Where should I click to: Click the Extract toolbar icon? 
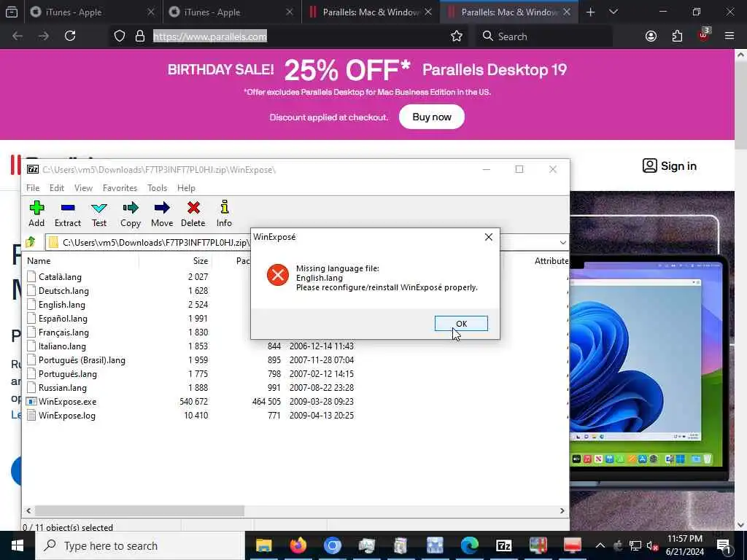(x=68, y=214)
